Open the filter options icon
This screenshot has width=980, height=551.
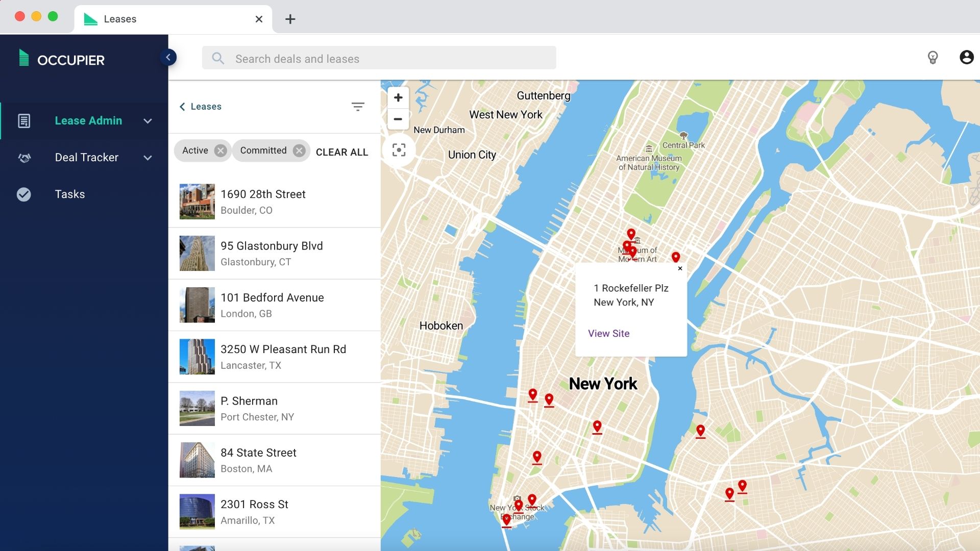(358, 107)
